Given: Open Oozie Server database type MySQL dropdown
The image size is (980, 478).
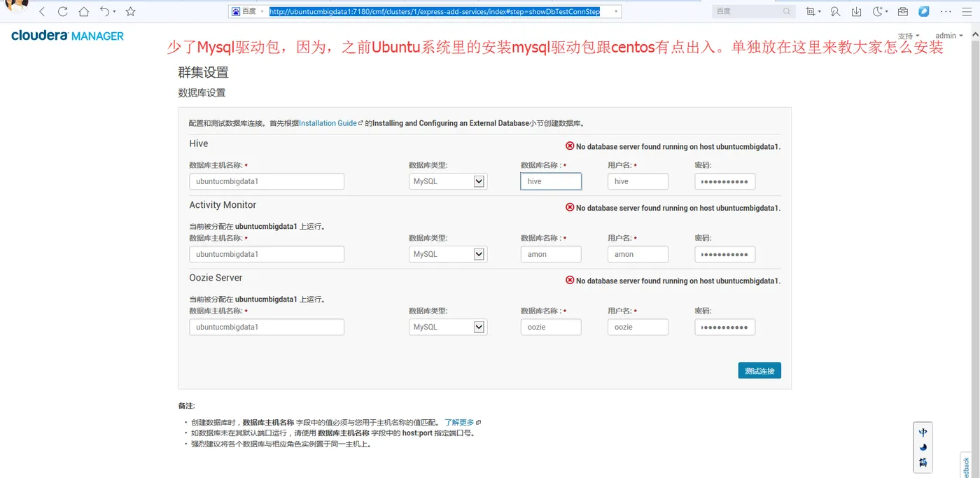Looking at the screenshot, I should (x=448, y=327).
